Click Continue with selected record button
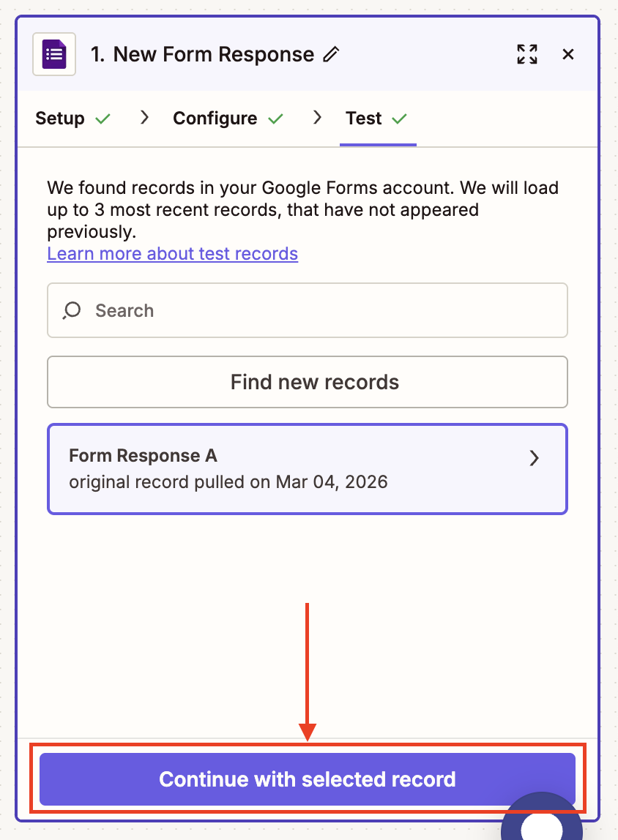This screenshot has height=840, width=618. (308, 779)
